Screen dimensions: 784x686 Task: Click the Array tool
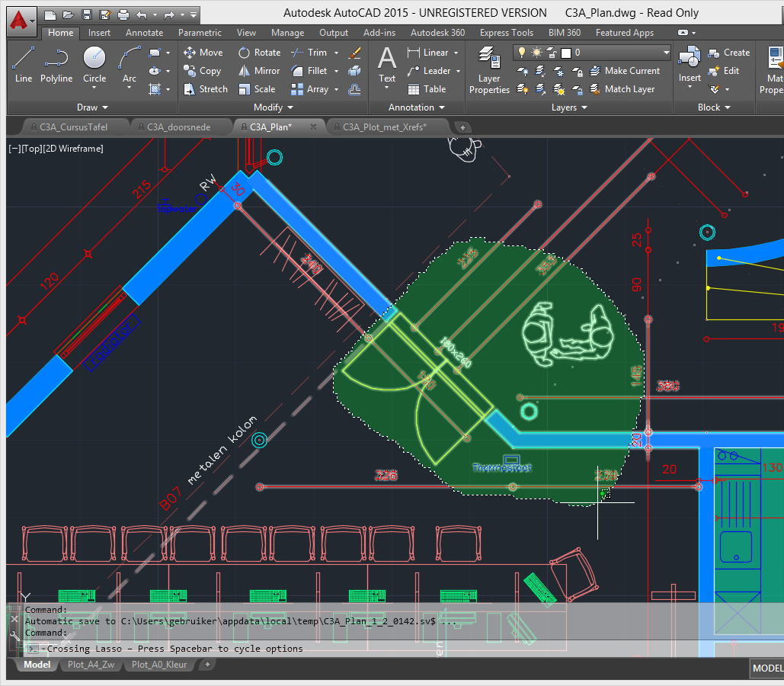click(x=310, y=89)
